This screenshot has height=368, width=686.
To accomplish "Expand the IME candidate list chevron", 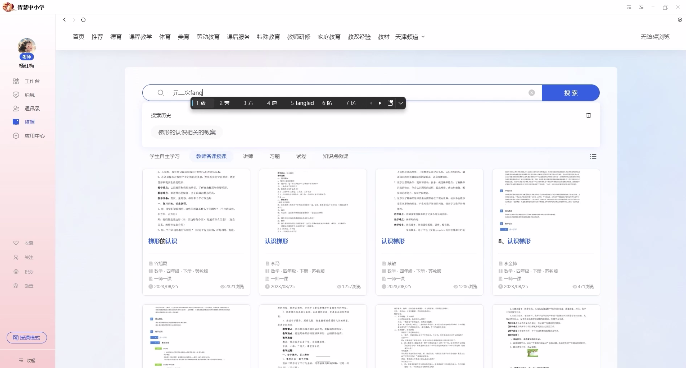I will click(401, 103).
